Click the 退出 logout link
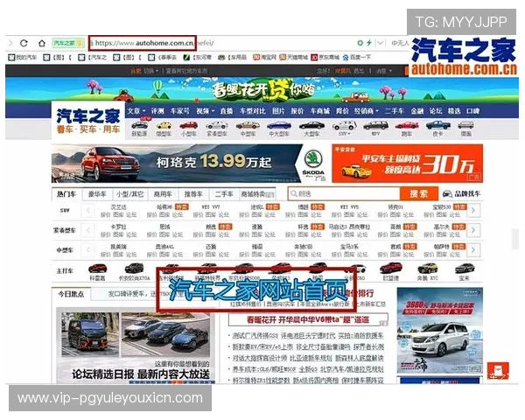525x420 pixels. click(x=359, y=71)
